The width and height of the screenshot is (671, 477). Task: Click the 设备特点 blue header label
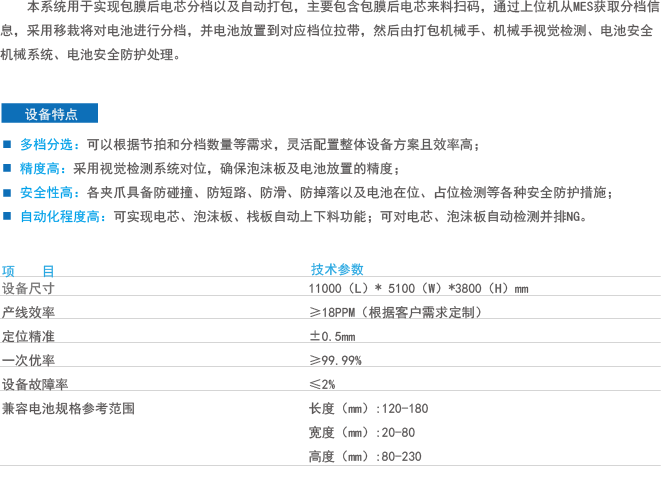click(50, 114)
